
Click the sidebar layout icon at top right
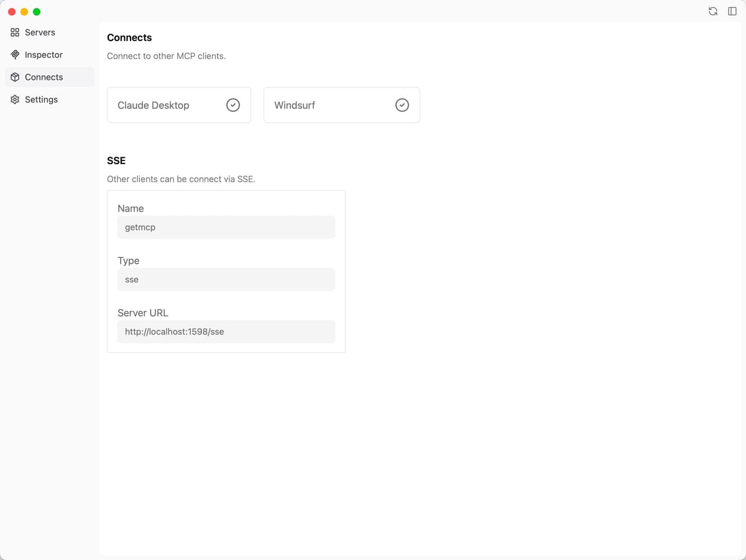click(x=732, y=11)
